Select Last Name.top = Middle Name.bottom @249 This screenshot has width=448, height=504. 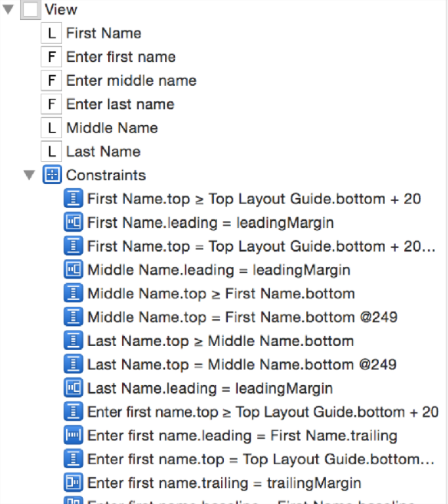point(242,365)
